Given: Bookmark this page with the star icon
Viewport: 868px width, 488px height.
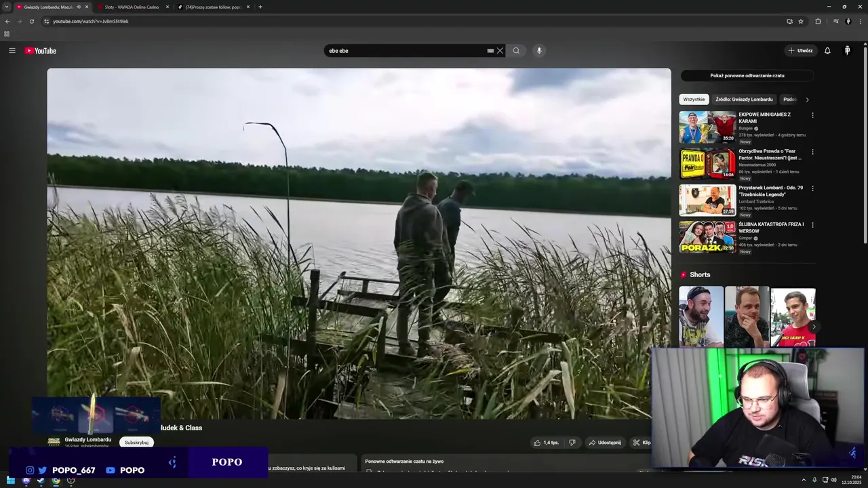Looking at the screenshot, I should point(801,21).
